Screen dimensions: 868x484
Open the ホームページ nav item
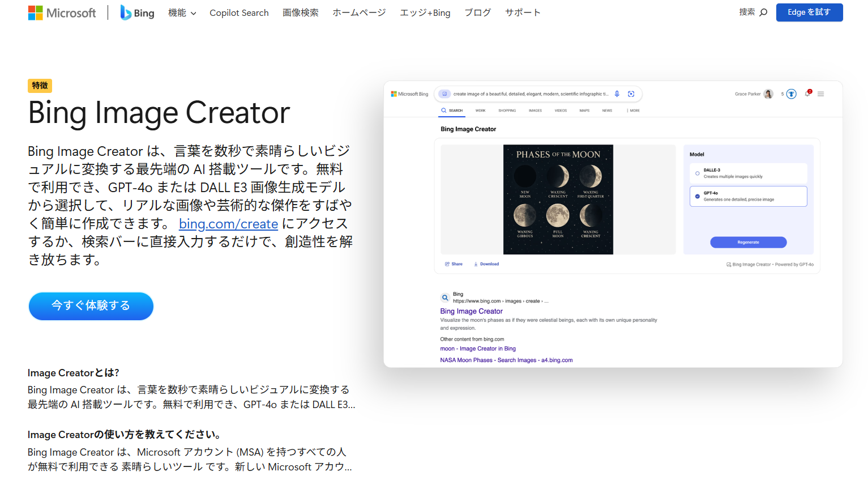coord(359,12)
